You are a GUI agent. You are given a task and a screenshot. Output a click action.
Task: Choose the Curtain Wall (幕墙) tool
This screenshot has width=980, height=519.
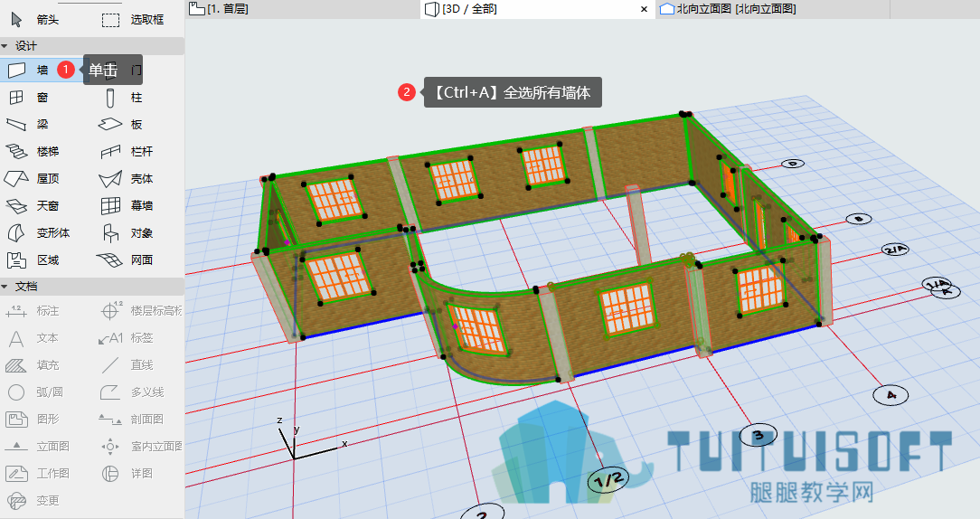coord(127,206)
